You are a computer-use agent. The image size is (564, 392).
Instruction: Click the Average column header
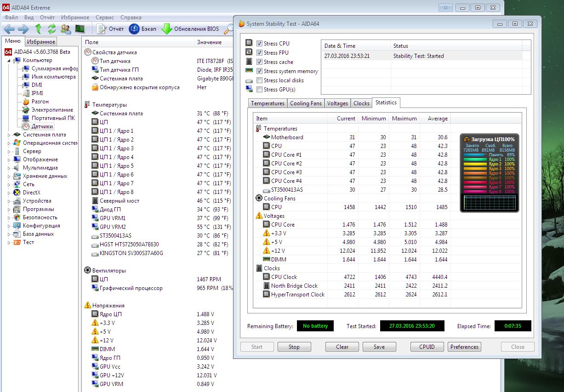point(435,119)
